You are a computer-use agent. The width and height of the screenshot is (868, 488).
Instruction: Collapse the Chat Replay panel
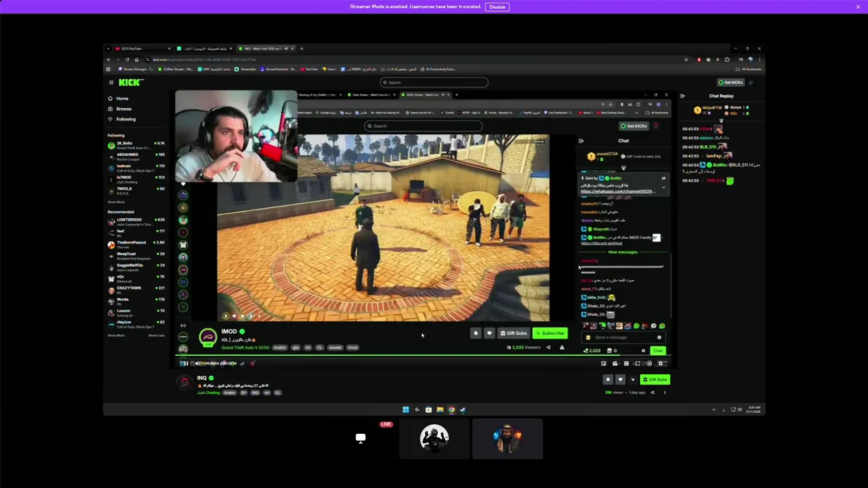click(682, 96)
